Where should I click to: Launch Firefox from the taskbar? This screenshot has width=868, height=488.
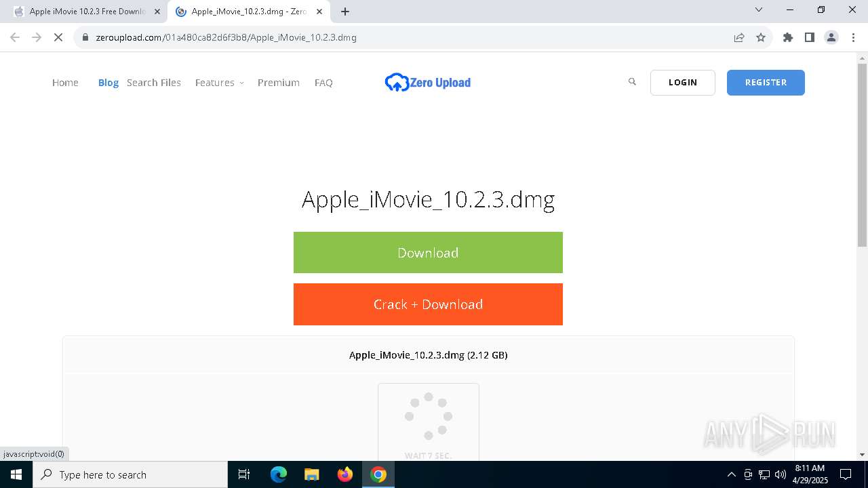(x=345, y=474)
